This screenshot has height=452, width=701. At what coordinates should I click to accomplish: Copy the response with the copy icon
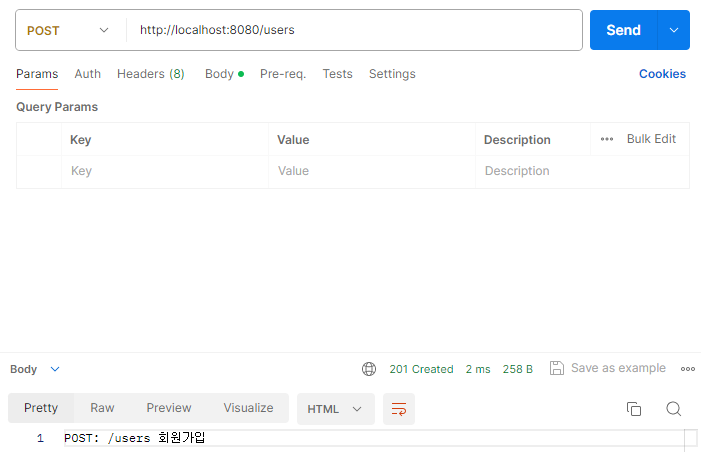click(634, 409)
